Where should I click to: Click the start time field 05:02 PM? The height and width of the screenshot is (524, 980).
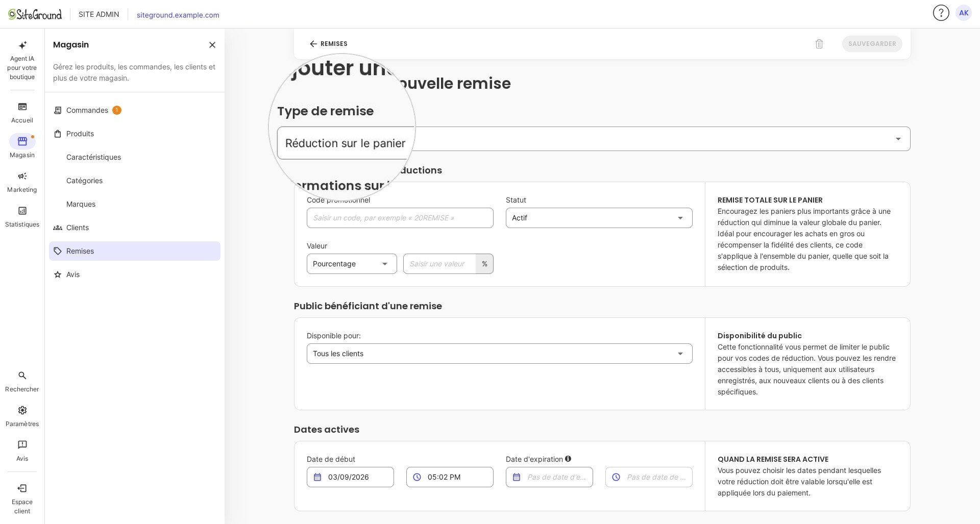[450, 477]
